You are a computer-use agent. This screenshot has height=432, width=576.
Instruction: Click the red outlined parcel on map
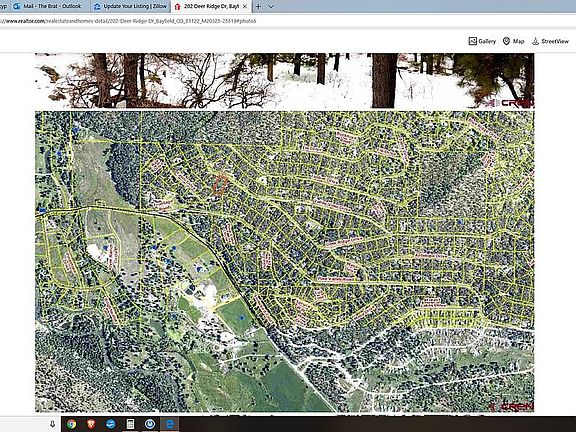click(x=219, y=185)
